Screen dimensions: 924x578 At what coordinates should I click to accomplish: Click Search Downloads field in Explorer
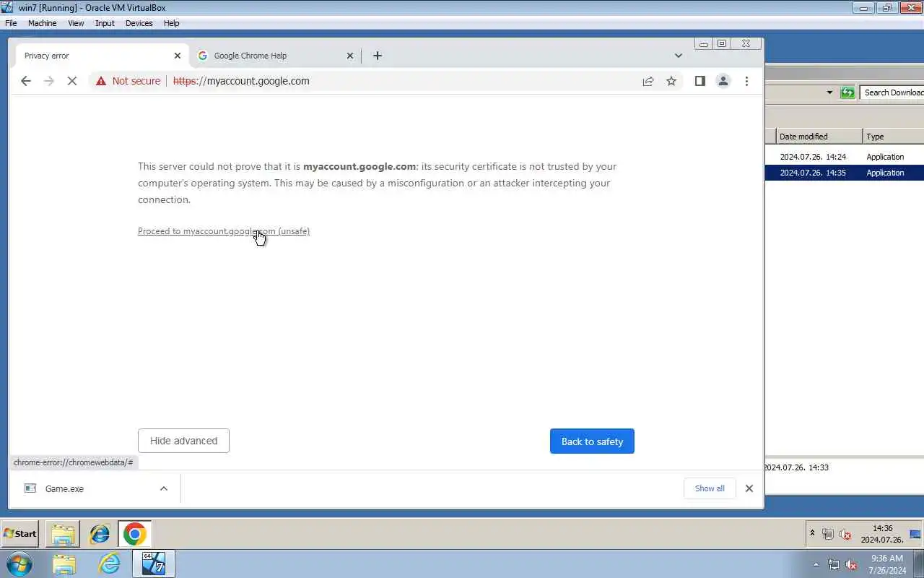892,92
